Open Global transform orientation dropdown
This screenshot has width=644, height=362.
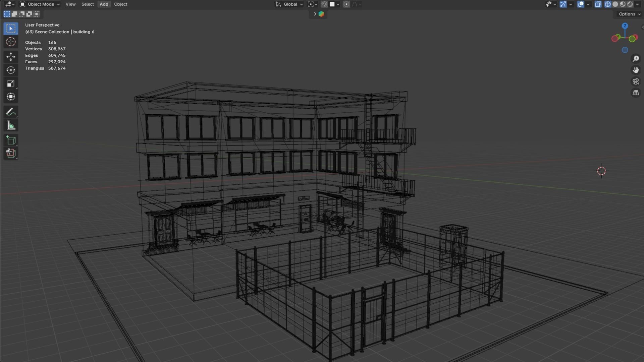coord(289,4)
